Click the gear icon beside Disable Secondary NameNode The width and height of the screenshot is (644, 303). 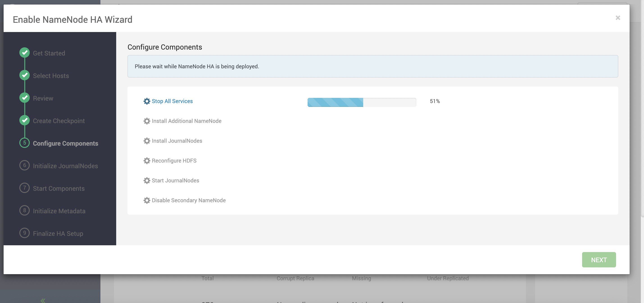[147, 200]
